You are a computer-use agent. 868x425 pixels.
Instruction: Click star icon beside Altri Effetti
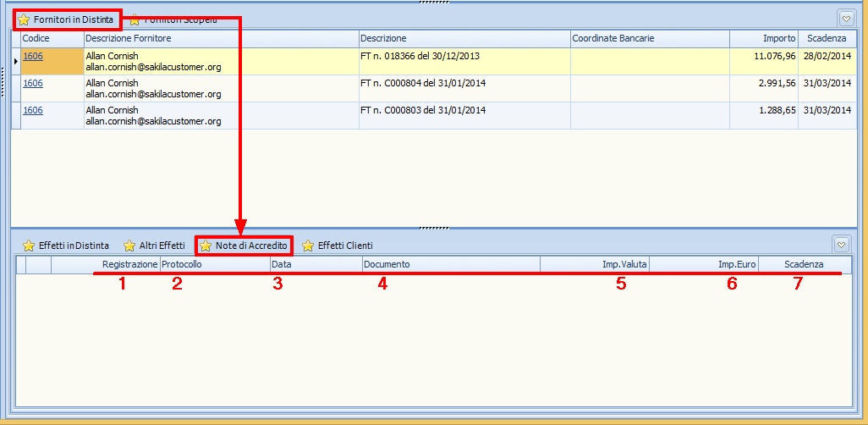[x=129, y=246]
